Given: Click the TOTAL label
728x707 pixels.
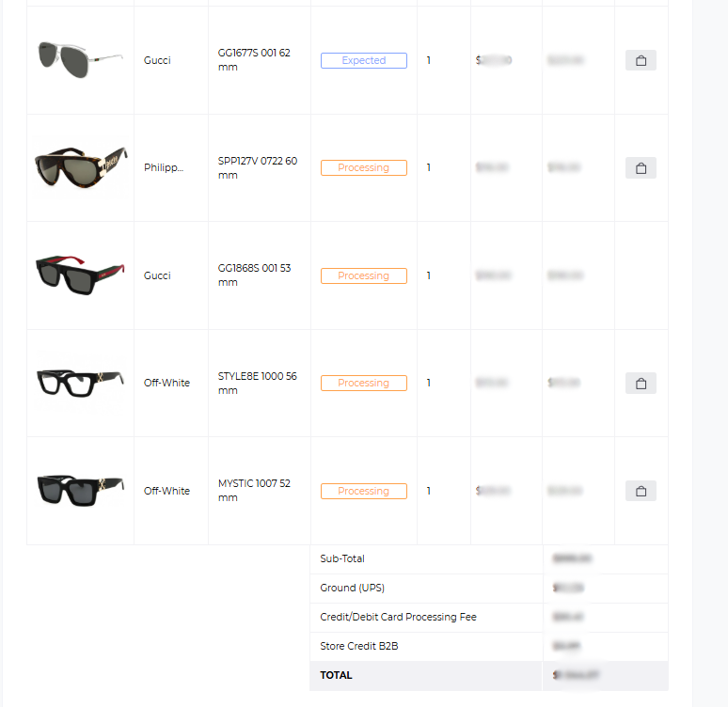Looking at the screenshot, I should 336,675.
